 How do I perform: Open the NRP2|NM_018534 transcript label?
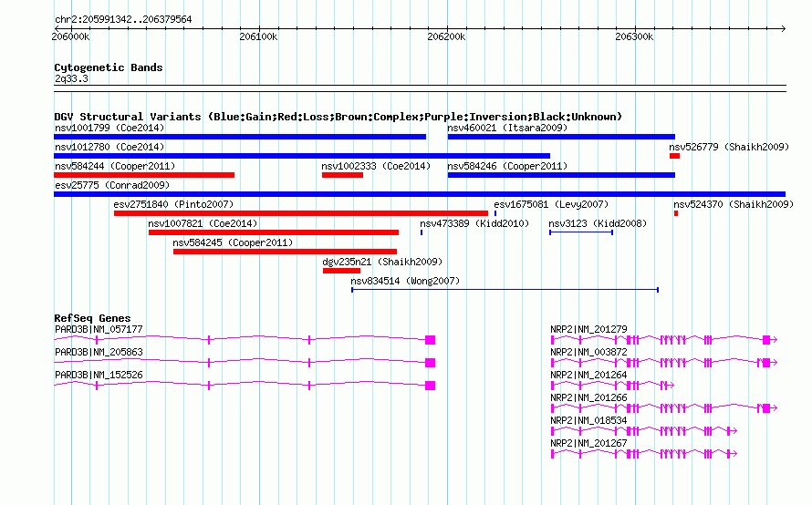(x=588, y=420)
